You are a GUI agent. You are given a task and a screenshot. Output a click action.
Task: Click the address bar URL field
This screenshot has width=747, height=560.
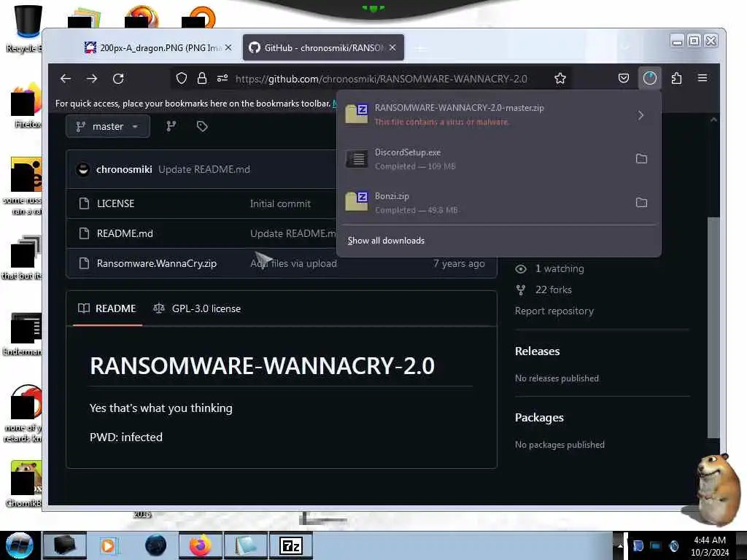coord(381,79)
